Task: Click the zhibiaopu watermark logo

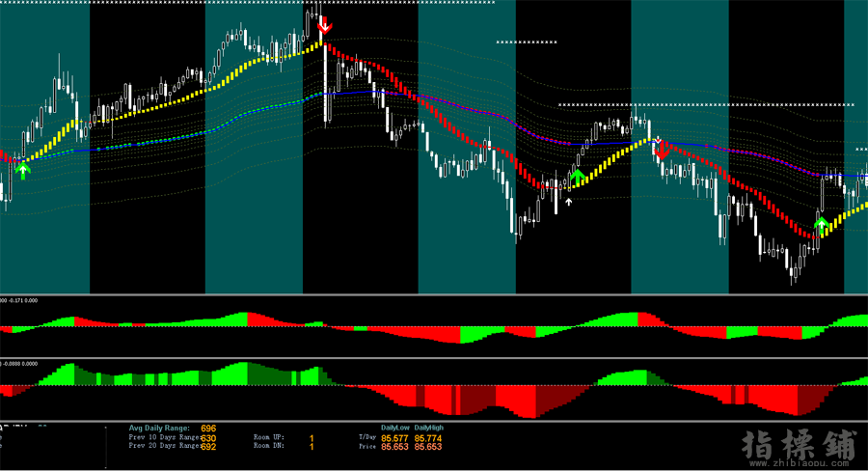Action: pos(799,447)
